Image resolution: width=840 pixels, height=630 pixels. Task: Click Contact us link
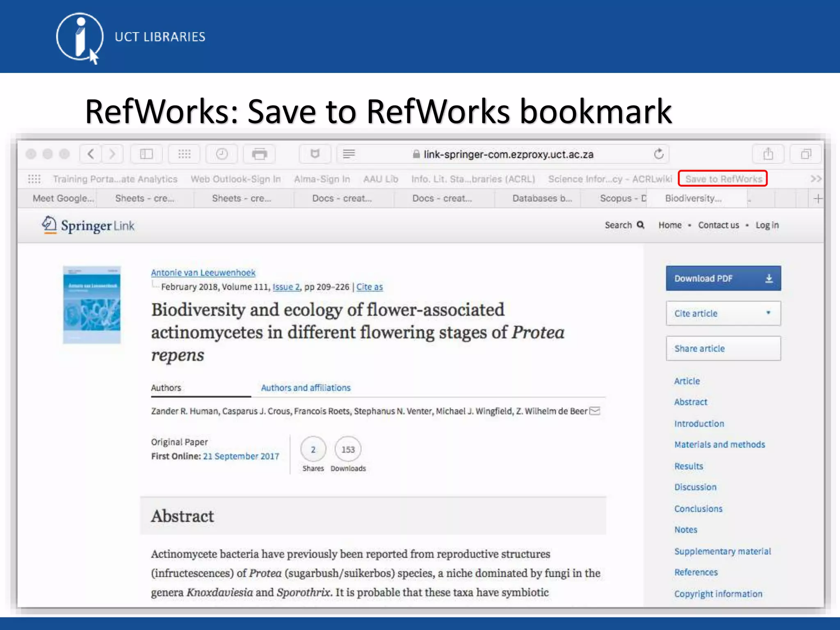point(719,225)
